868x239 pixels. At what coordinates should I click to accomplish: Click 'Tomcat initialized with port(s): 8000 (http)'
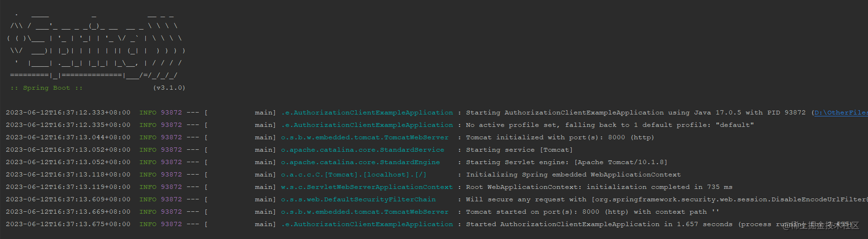[560, 137]
